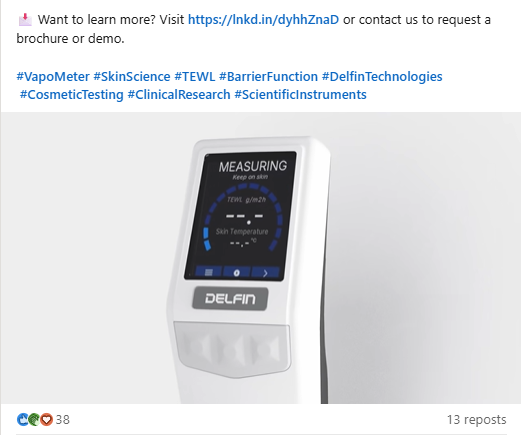Select the #BarrierFunction hashtag

point(268,77)
